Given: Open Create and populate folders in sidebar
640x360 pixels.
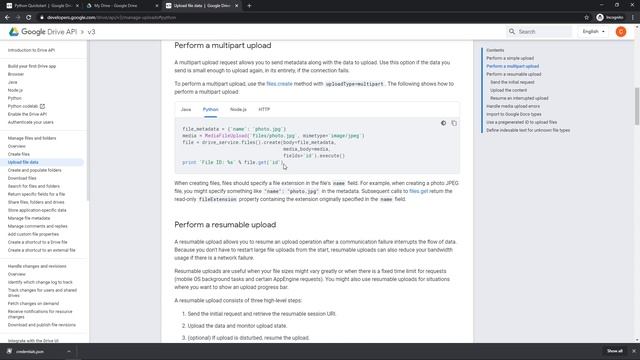Looking at the screenshot, I should click(35, 170).
